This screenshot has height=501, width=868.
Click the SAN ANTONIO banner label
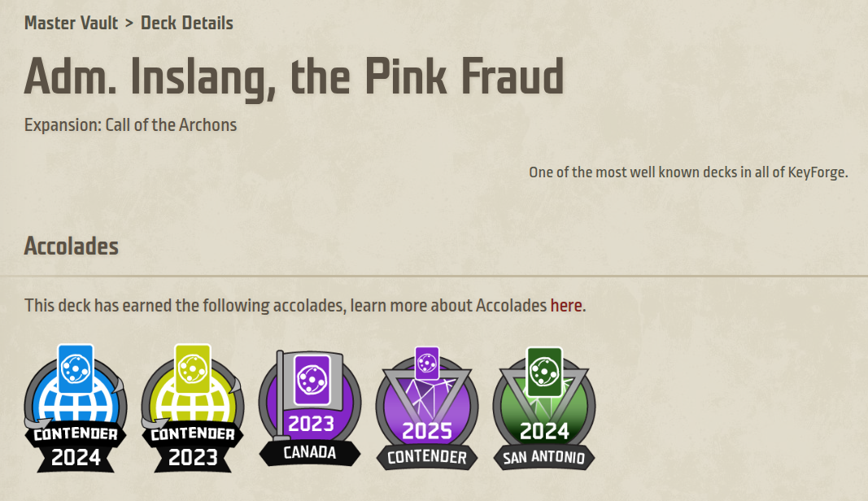click(x=543, y=457)
